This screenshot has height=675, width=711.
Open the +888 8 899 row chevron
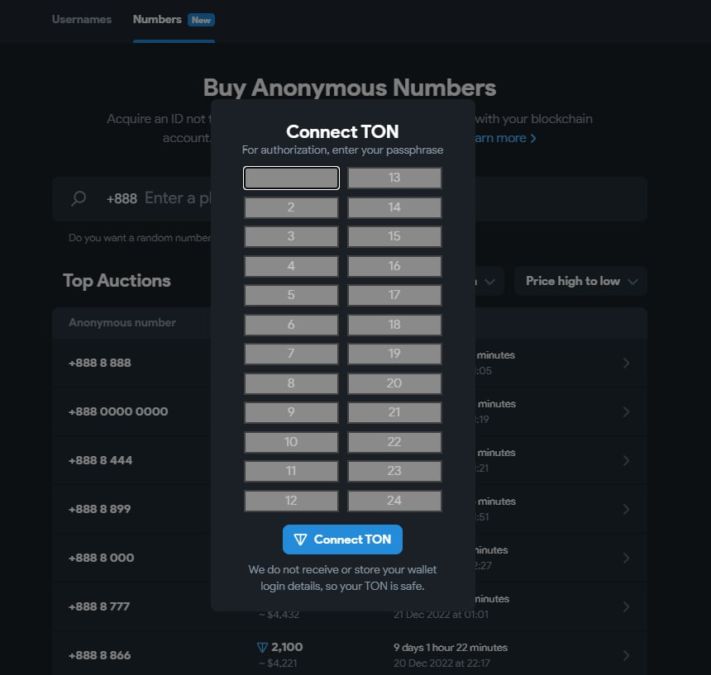click(626, 509)
